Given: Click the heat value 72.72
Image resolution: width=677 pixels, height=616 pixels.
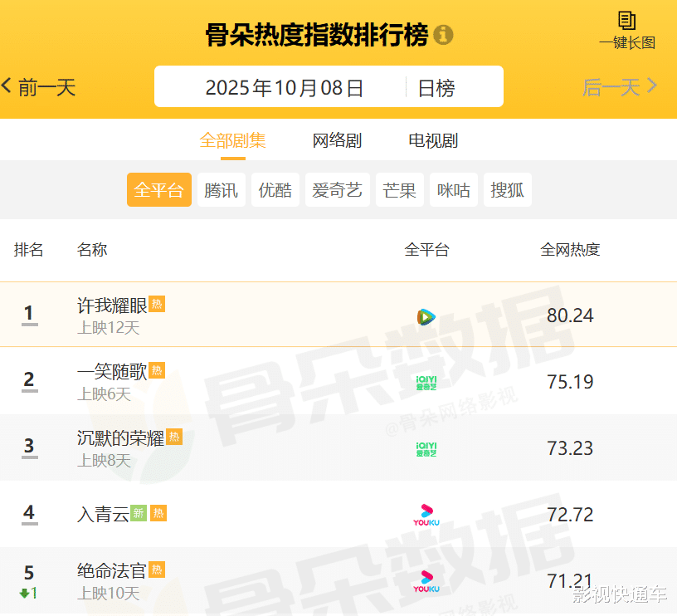Looking at the screenshot, I should click(x=570, y=515).
